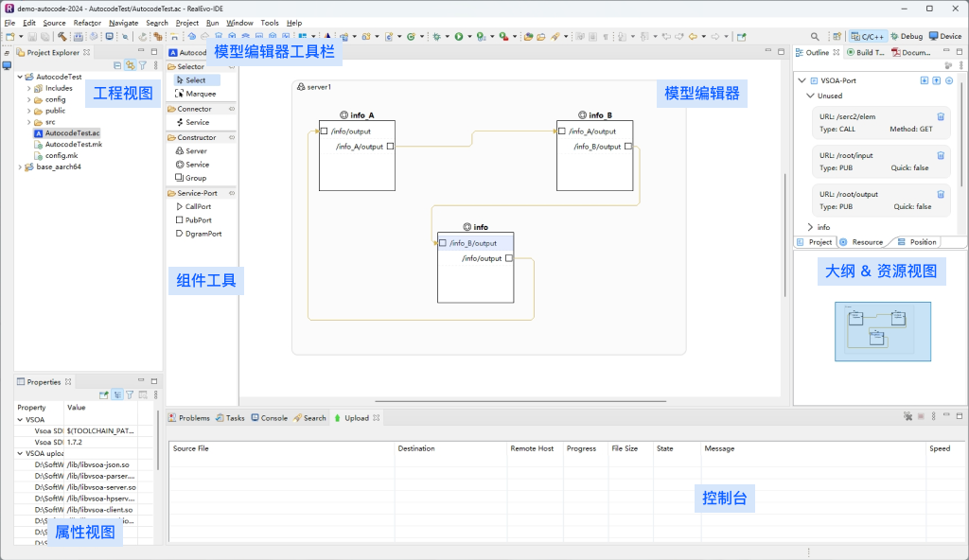Open the Build T... view tab
The width and height of the screenshot is (969, 560).
pyautogui.click(x=865, y=53)
